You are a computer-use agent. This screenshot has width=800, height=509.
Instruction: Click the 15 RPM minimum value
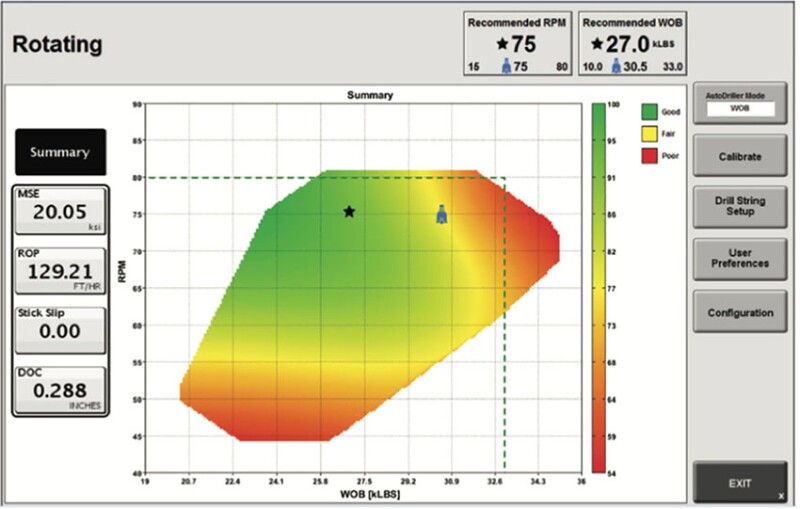pyautogui.click(x=473, y=67)
